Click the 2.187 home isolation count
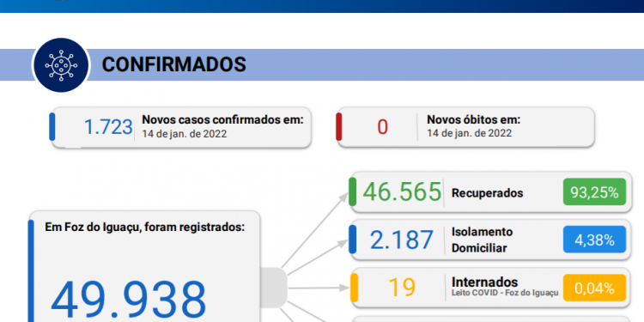Screen dimensions: 644x322 (x=402, y=240)
